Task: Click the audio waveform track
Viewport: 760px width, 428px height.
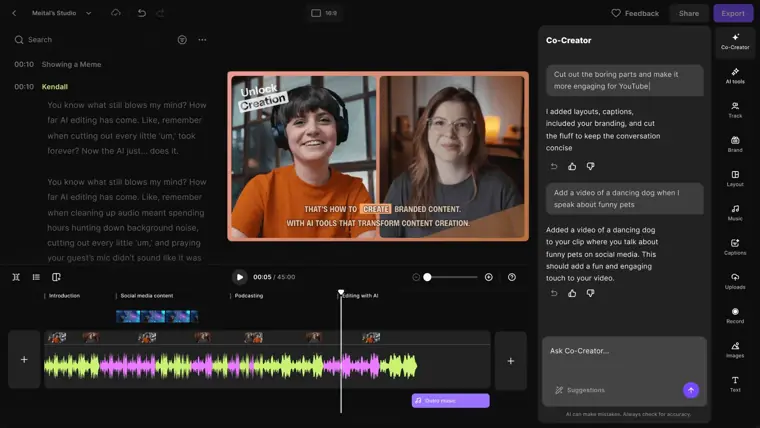Action: (231, 366)
